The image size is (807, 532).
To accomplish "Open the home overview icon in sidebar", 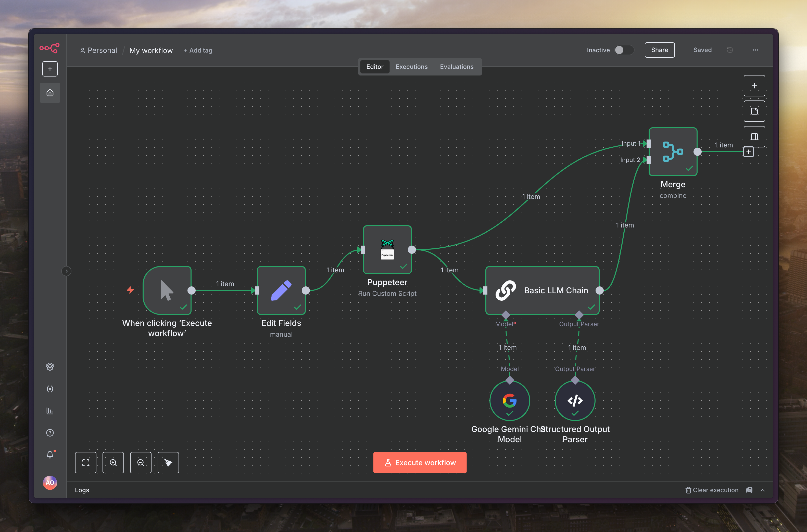I will (x=50, y=93).
